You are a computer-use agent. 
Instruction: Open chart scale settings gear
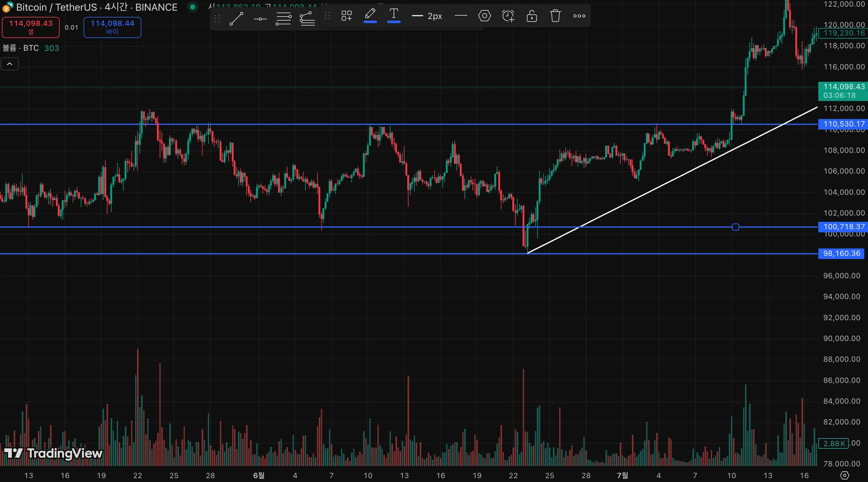(844, 475)
